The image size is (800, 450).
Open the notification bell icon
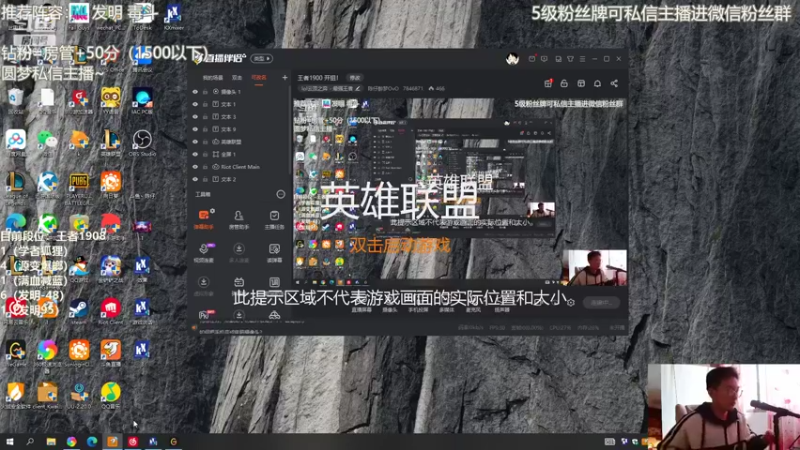597,83
